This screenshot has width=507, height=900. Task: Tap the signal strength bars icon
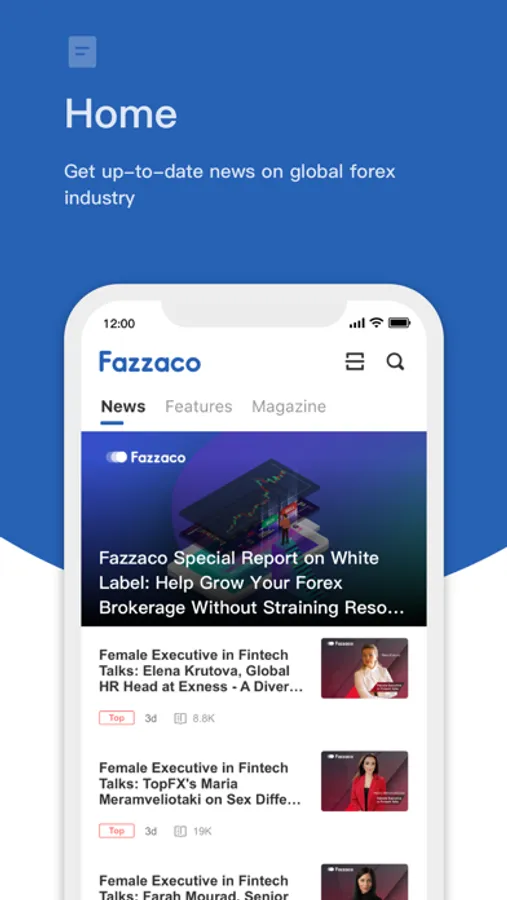point(357,324)
